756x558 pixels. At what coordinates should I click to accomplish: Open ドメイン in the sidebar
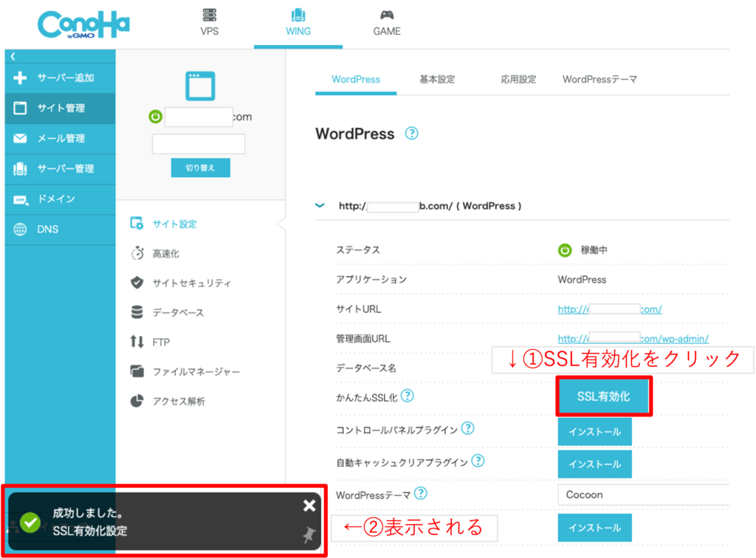(x=56, y=199)
